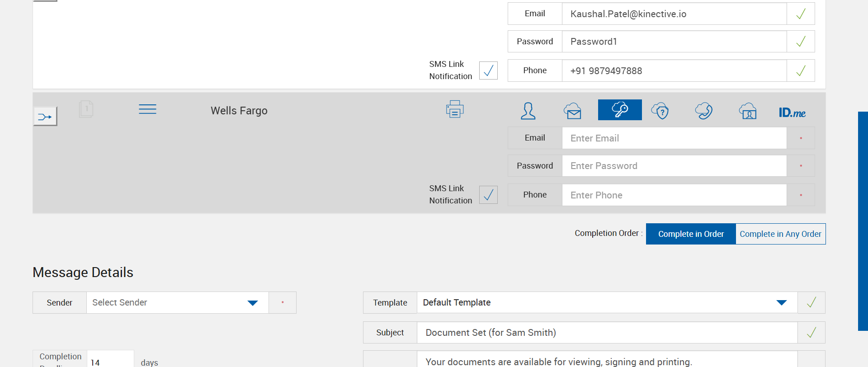Select the cloud shield question authentication icon
Viewport: 868px width, 367px height.
660,111
